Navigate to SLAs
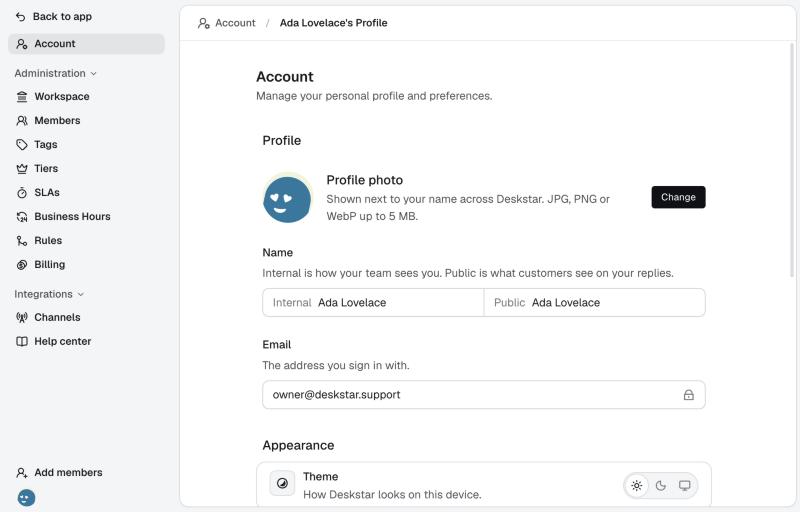 (86, 192)
